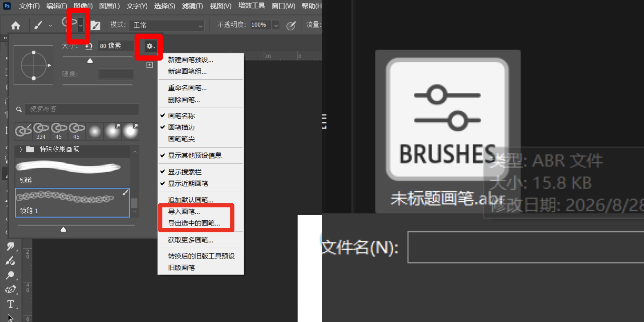The width and height of the screenshot is (644, 322).
Task: Choose 转换后的旧版工具预设 from menu
Action: pos(201,256)
